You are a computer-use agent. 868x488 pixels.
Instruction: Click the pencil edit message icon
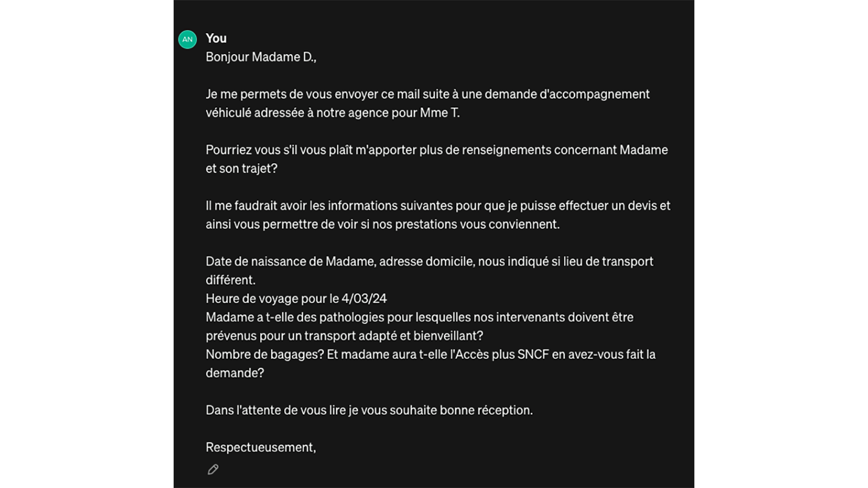point(213,470)
